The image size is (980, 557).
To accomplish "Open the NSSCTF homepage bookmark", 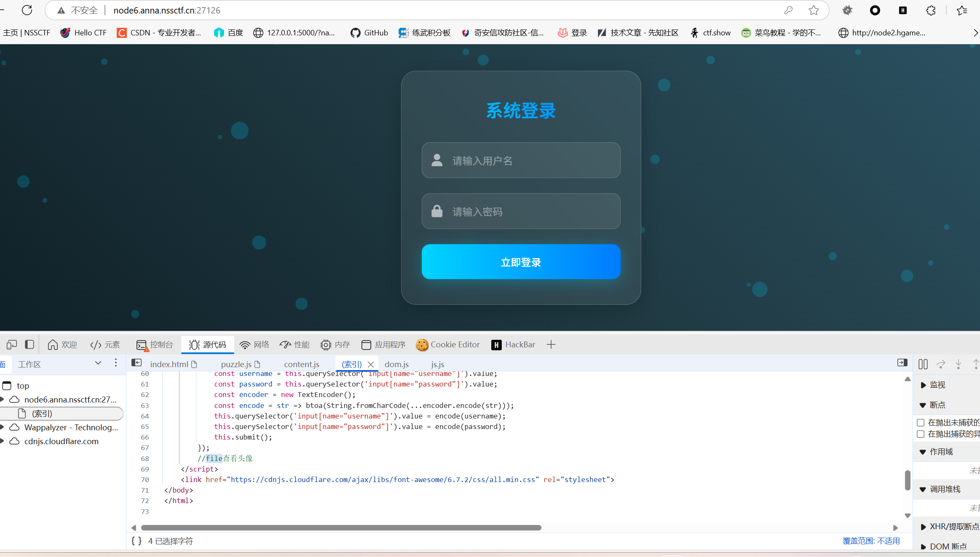I will [x=26, y=33].
